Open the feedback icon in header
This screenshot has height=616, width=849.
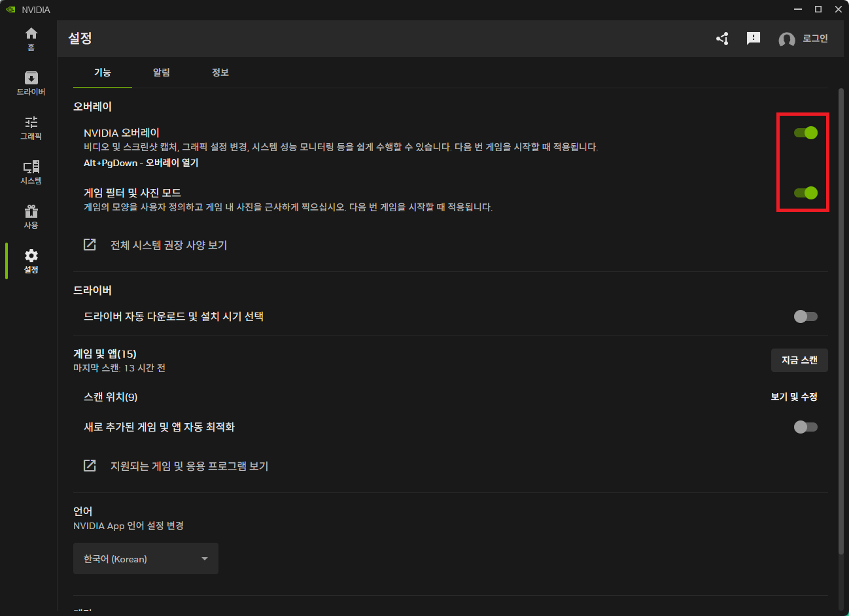click(x=754, y=39)
